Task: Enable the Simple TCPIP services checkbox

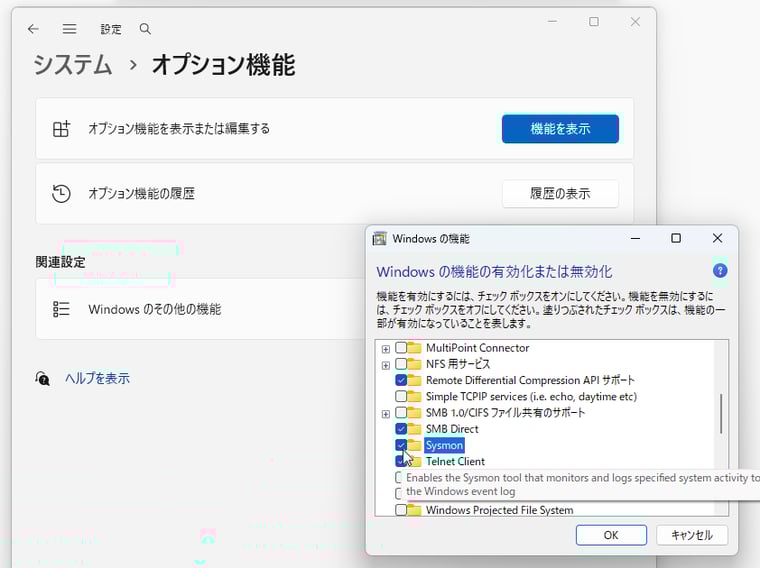Action: click(x=401, y=396)
